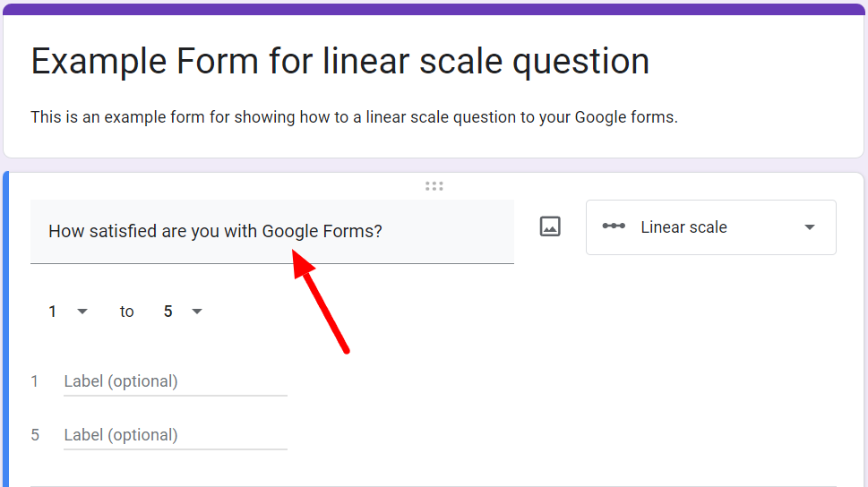Viewport: 868px width, 487px height.
Task: Click the blue accent bar on the question card
Action: point(5,331)
